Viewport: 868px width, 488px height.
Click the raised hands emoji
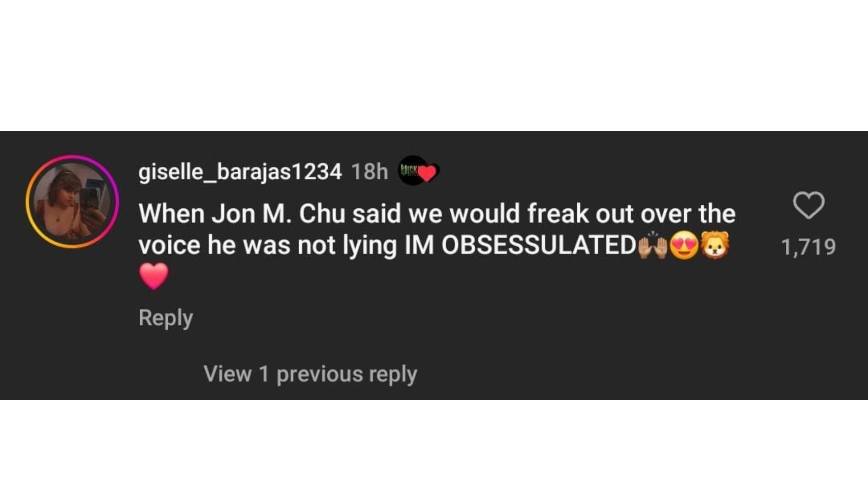click(x=652, y=246)
